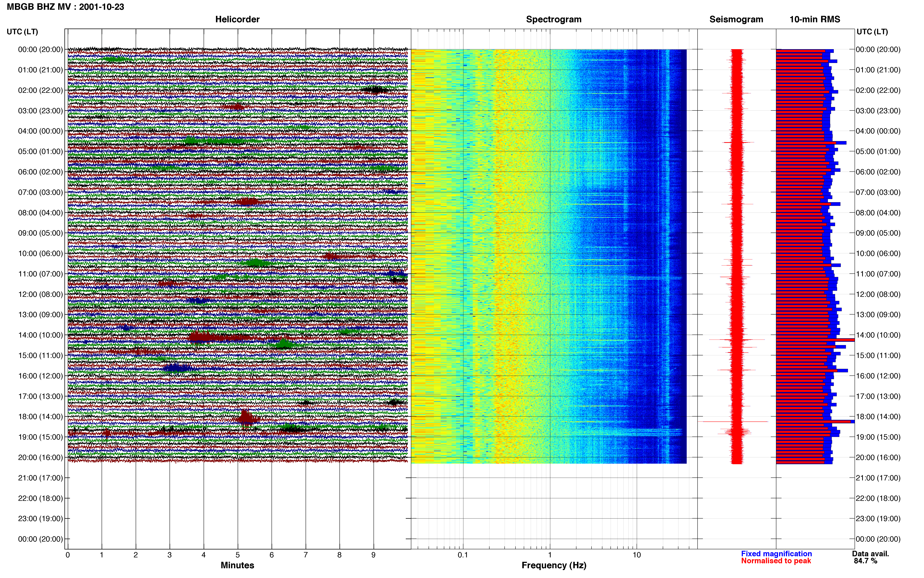The width and height of the screenshot is (924, 578).
Task: Click the left '01:00 (21:00)' time label
Action: point(41,70)
